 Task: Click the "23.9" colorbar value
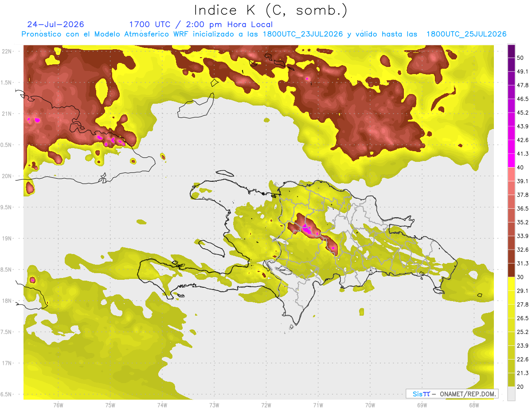tap(523, 346)
